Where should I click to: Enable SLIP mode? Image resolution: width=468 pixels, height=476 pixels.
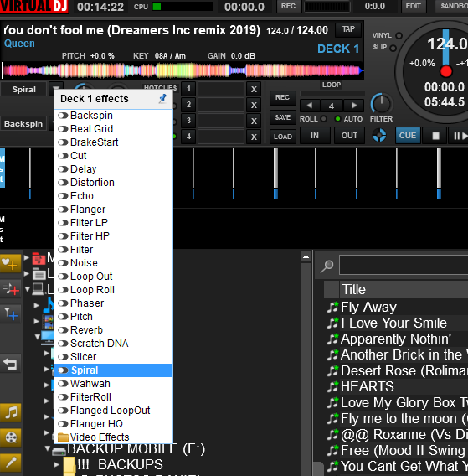[393, 48]
